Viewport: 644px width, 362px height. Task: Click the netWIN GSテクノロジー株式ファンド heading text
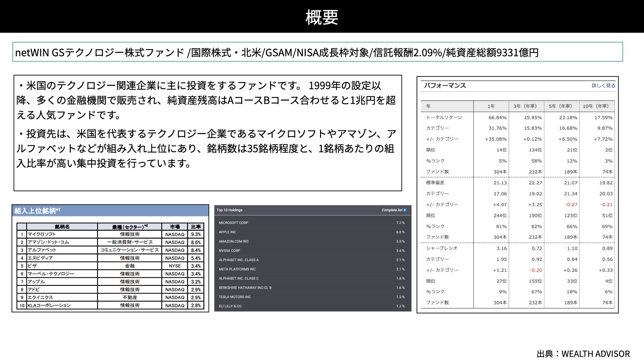pos(100,52)
